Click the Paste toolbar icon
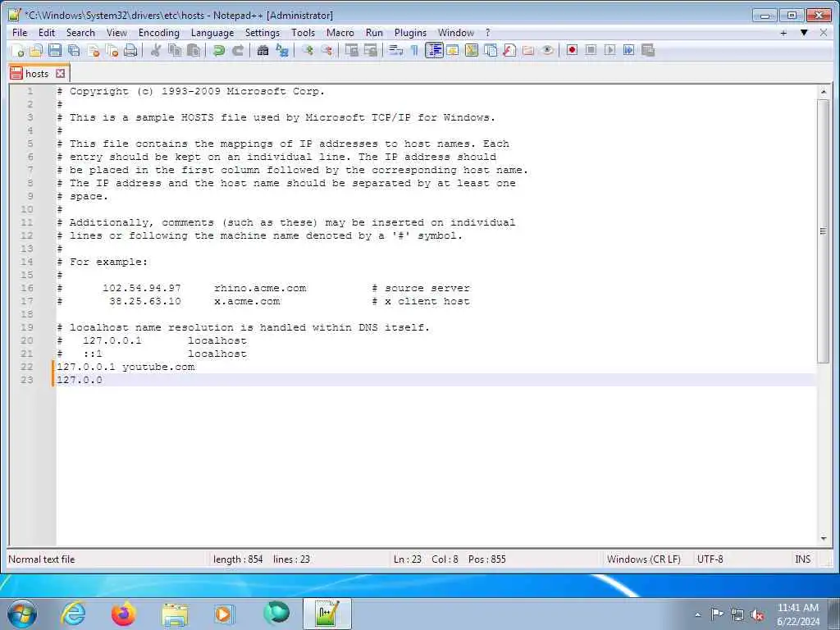This screenshot has width=840, height=630. 194,50
